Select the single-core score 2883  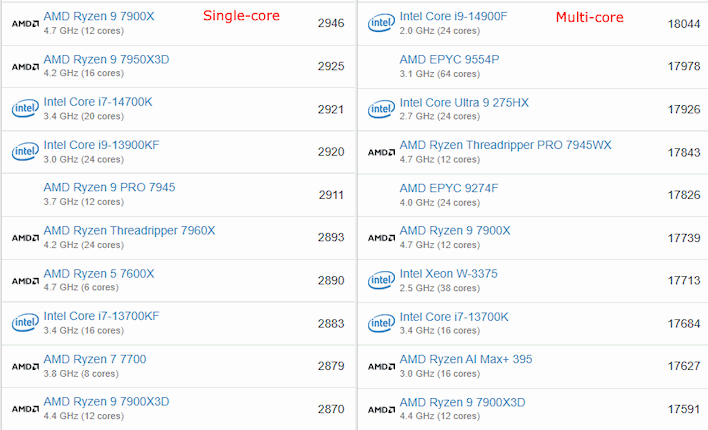[331, 323]
